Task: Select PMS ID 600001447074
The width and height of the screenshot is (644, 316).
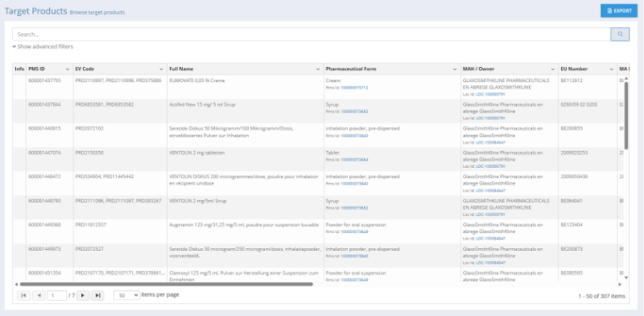Action: click(x=44, y=152)
